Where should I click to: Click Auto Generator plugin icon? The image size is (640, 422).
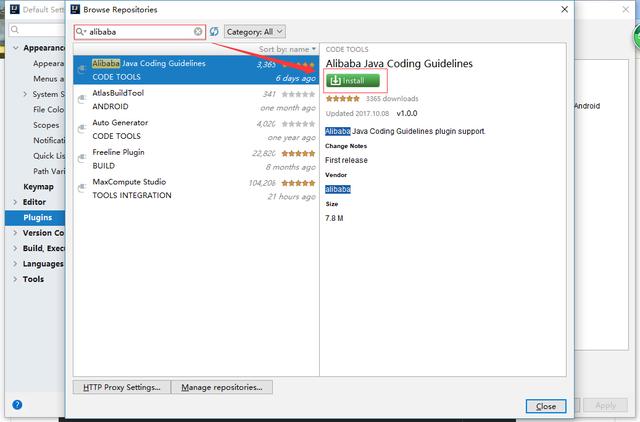pos(82,129)
